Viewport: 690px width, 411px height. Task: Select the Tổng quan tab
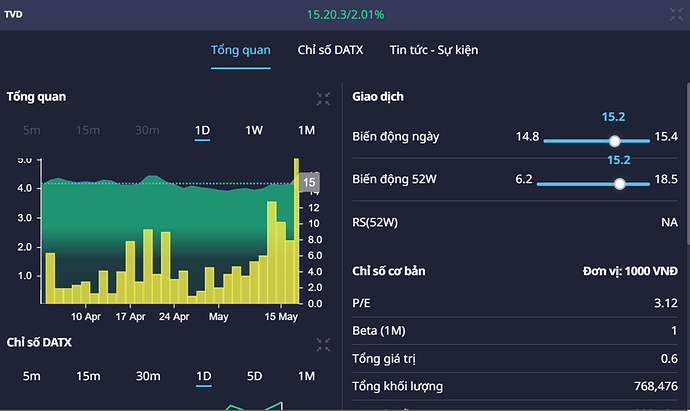tap(240, 50)
